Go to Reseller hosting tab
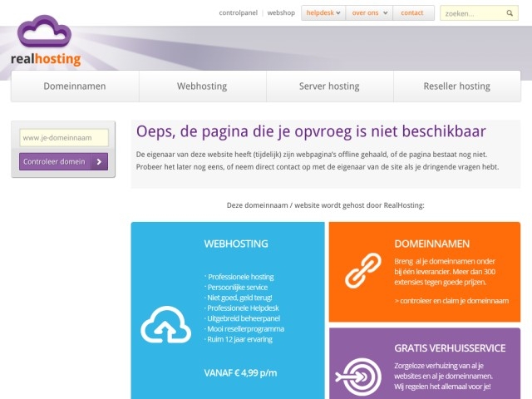 (x=457, y=86)
